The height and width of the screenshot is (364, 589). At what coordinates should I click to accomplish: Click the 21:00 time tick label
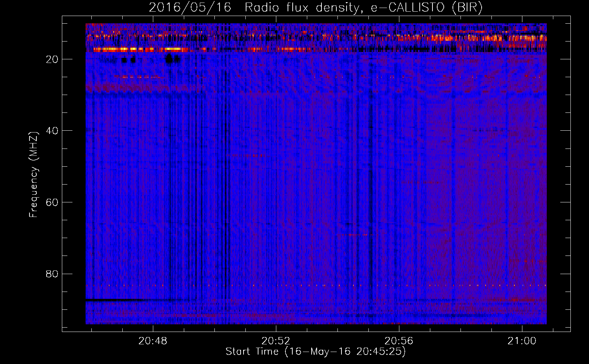pyautogui.click(x=522, y=341)
